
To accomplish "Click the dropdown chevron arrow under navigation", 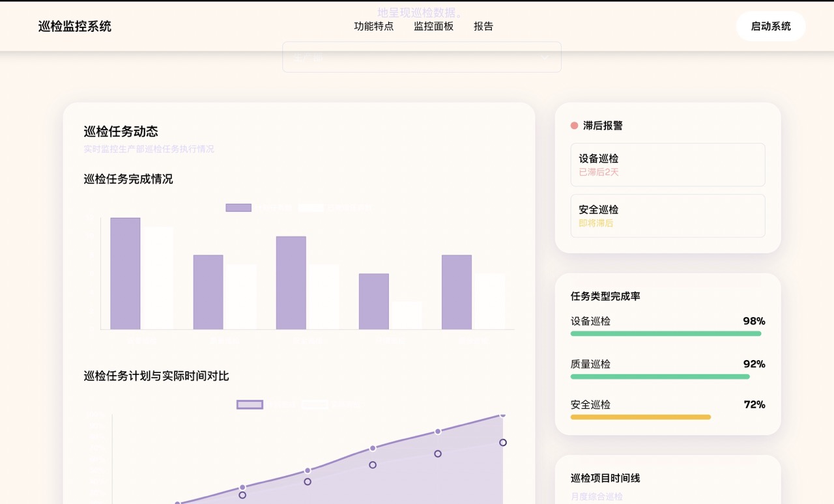I will (x=545, y=59).
